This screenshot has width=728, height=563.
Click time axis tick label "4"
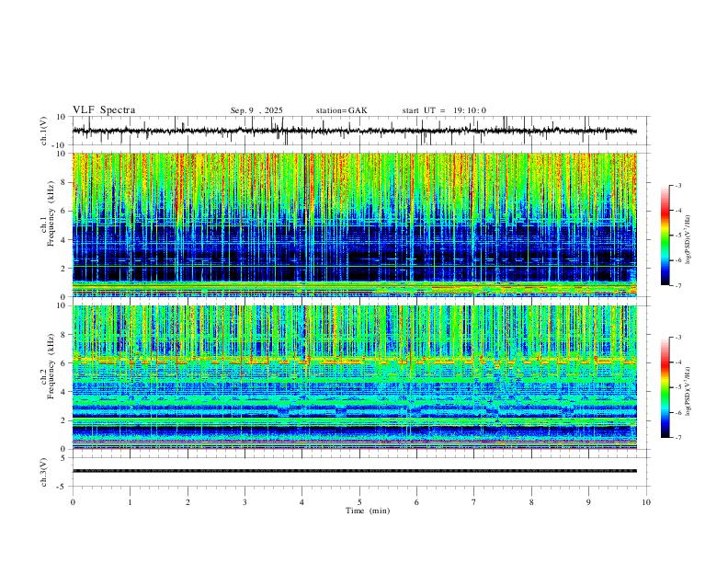[302, 502]
